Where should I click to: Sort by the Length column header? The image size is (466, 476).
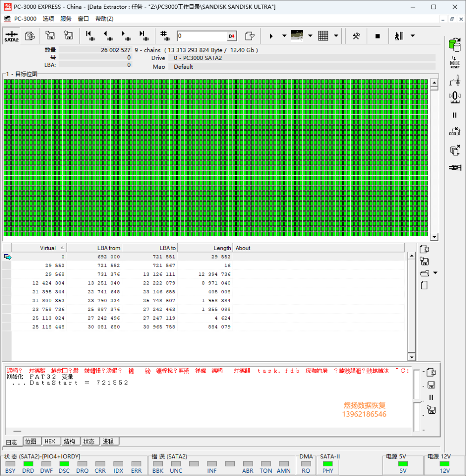click(205, 248)
